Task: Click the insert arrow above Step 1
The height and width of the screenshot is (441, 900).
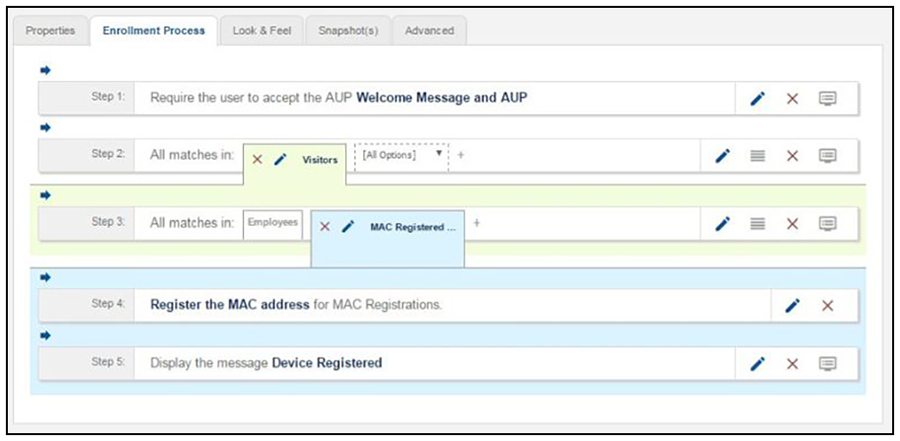Action: (45, 71)
